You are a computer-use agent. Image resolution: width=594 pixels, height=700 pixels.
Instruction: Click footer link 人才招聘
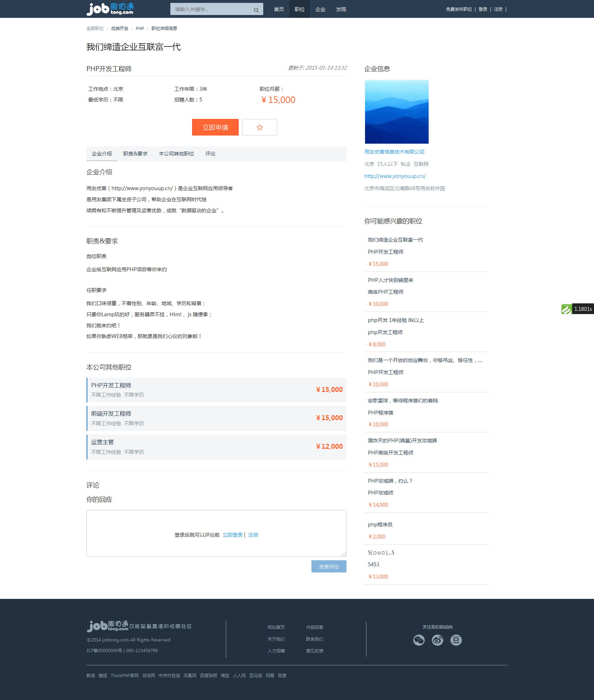pyautogui.click(x=276, y=651)
